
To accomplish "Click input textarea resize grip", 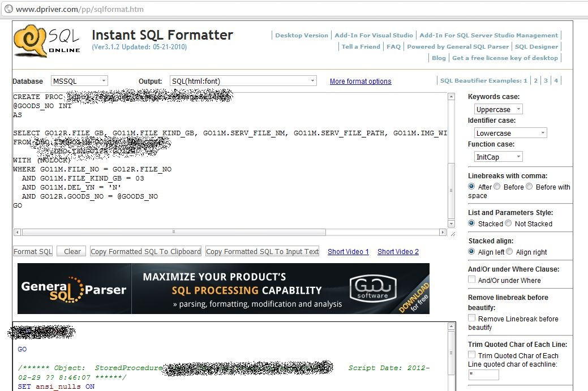I will (453, 234).
